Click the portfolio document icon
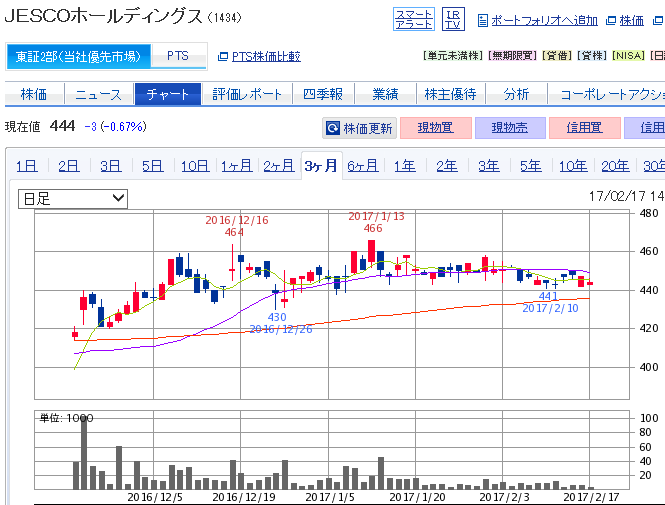 pyautogui.click(x=482, y=20)
